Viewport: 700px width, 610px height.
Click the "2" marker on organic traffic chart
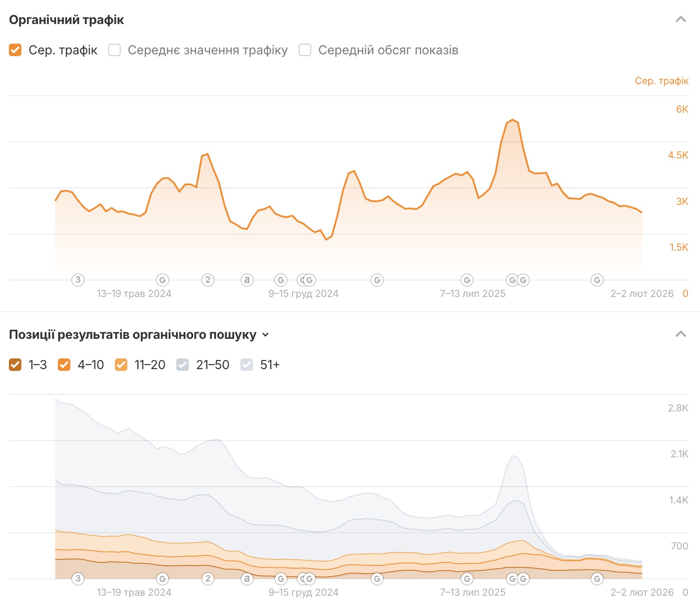208,280
